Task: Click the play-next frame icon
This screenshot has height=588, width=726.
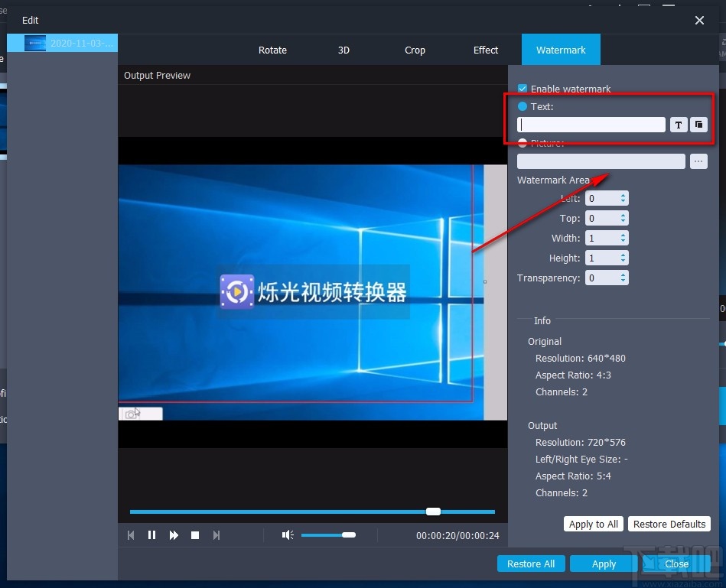Action: coord(216,535)
